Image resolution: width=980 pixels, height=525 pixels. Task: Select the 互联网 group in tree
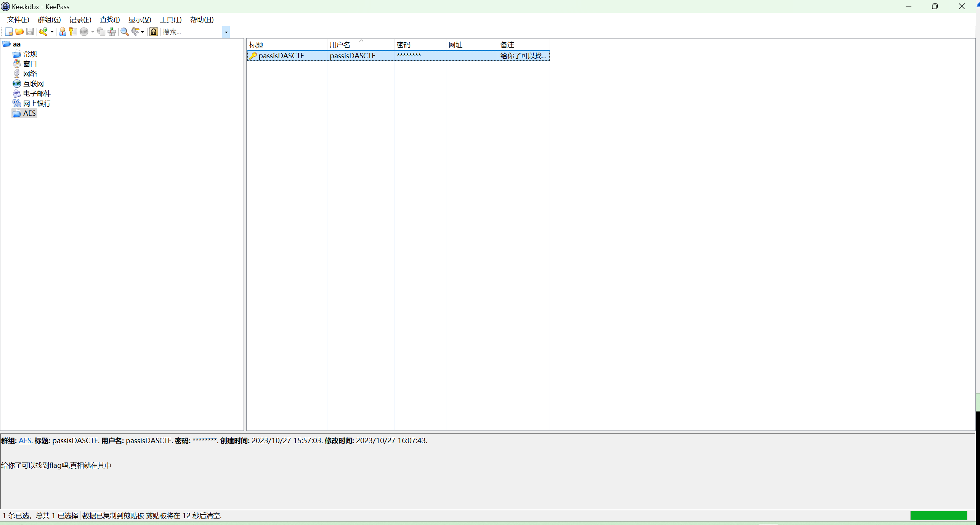click(33, 84)
